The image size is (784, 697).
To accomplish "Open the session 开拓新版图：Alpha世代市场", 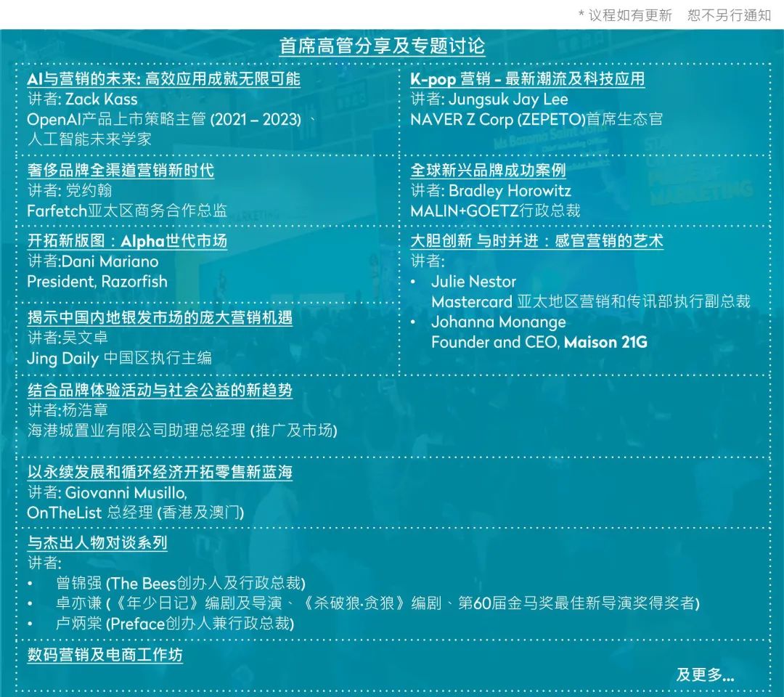I will click(x=128, y=241).
